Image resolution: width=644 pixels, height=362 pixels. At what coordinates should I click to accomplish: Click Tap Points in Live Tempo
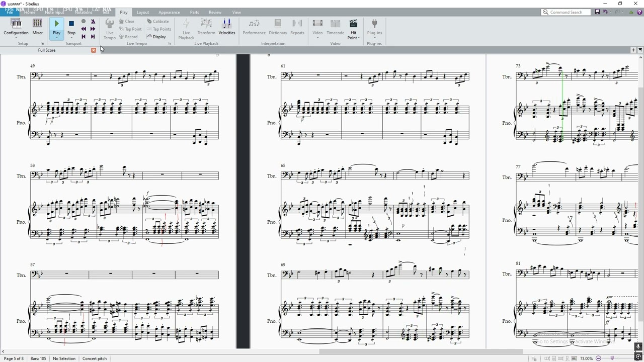(159, 29)
